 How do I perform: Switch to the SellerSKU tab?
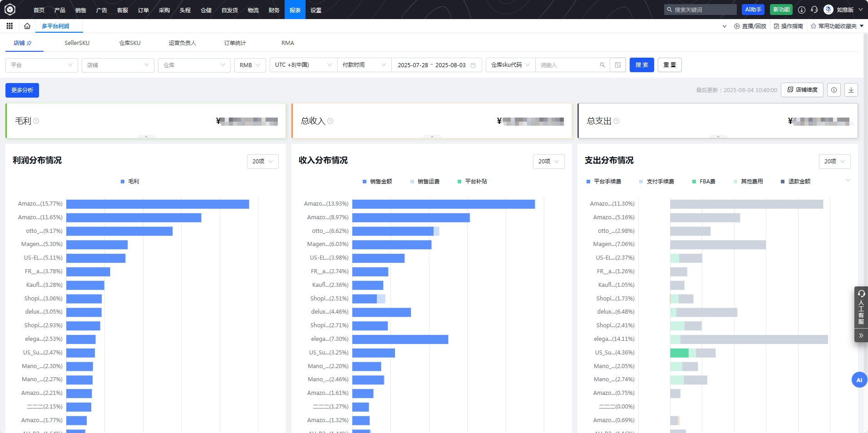(x=76, y=43)
